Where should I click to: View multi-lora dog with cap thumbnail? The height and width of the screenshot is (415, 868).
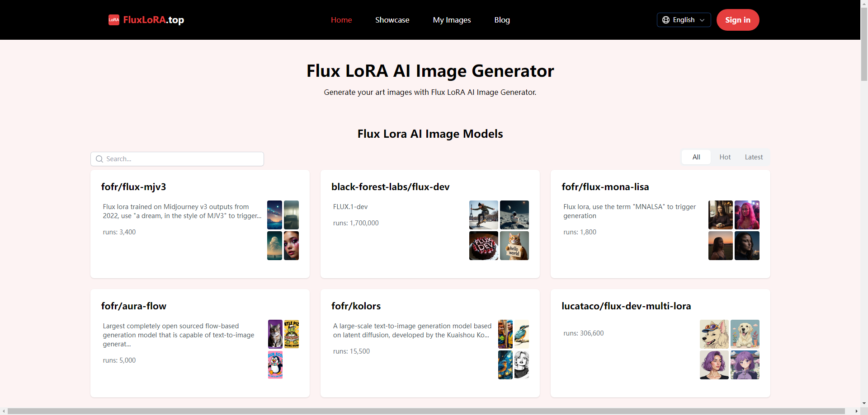point(714,334)
